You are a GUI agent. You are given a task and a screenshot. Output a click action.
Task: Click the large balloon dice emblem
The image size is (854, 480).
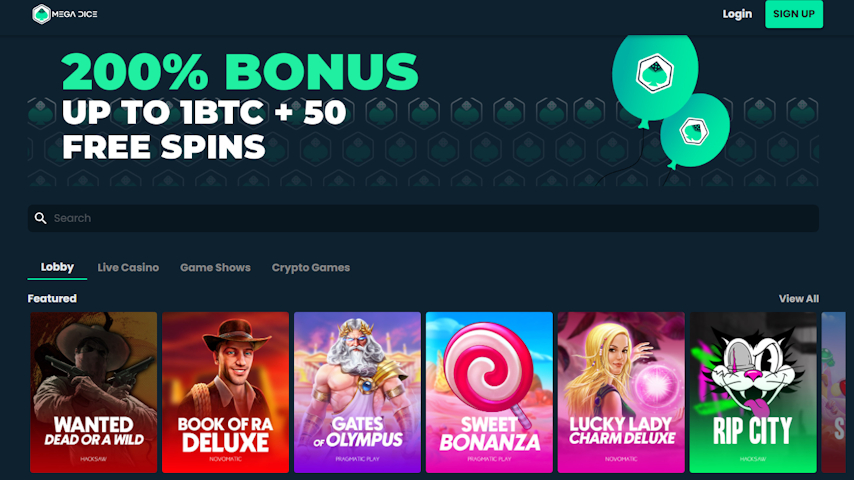[x=655, y=73]
